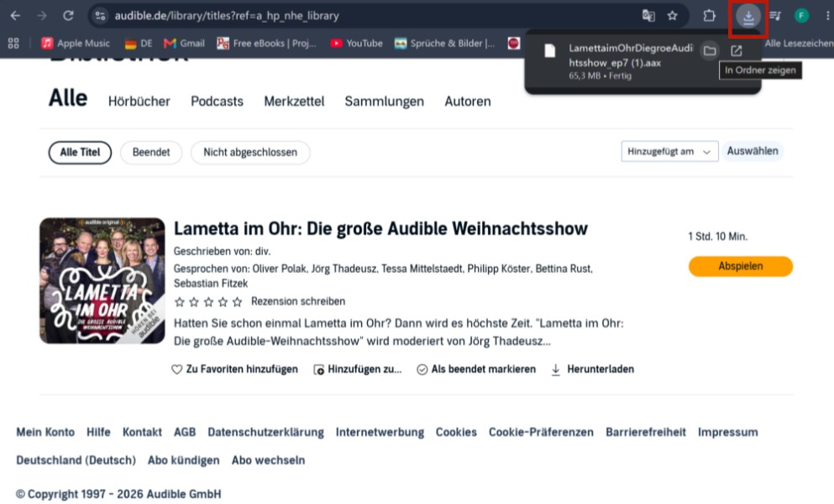Switch to the Sammlungen tab

click(x=384, y=101)
